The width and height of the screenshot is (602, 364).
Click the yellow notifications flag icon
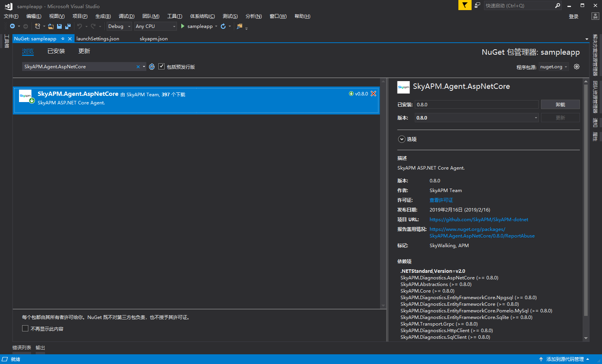[x=465, y=5]
